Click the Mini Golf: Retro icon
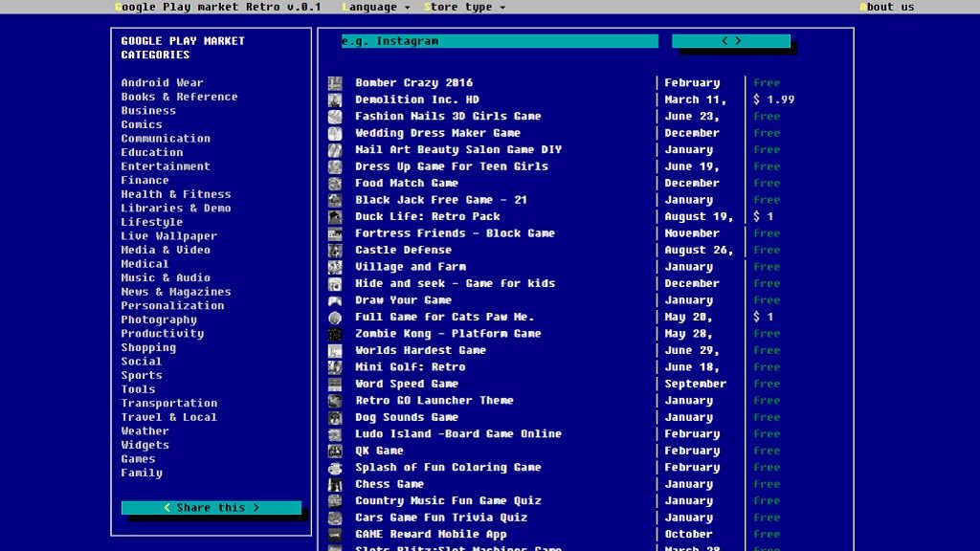This screenshot has height=551, width=980. click(x=335, y=367)
